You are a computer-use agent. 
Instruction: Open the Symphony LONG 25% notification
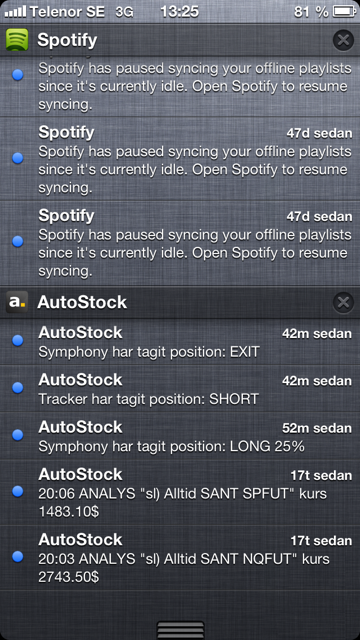tap(180, 437)
